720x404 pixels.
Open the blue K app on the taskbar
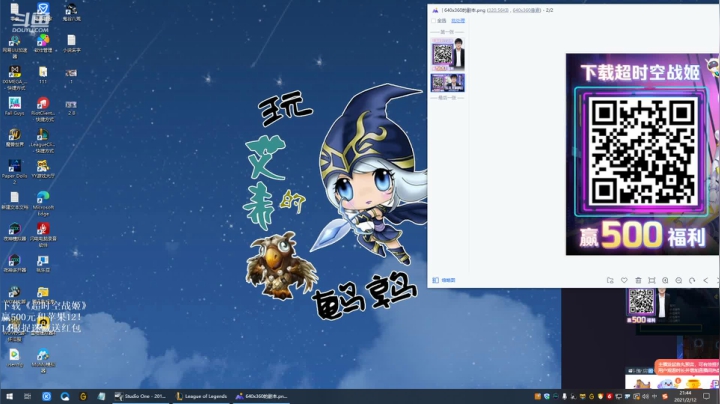pos(46,396)
